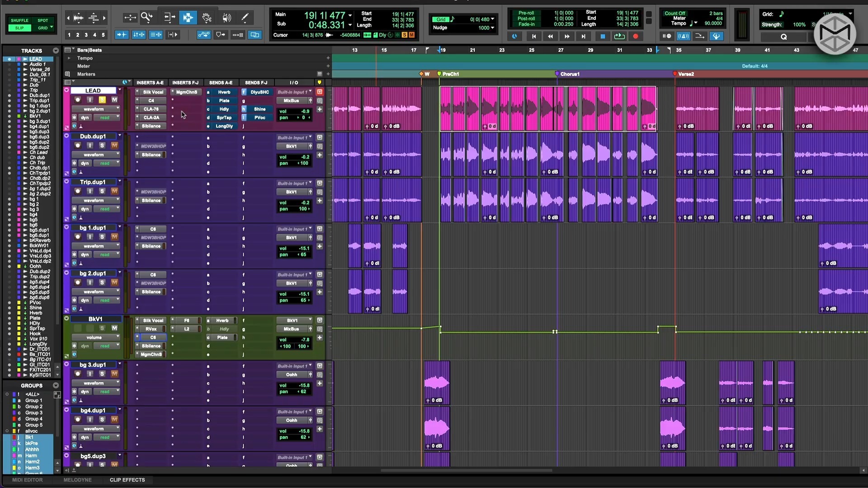Toggle Link Timeline and Edit Selection

pos(139,35)
